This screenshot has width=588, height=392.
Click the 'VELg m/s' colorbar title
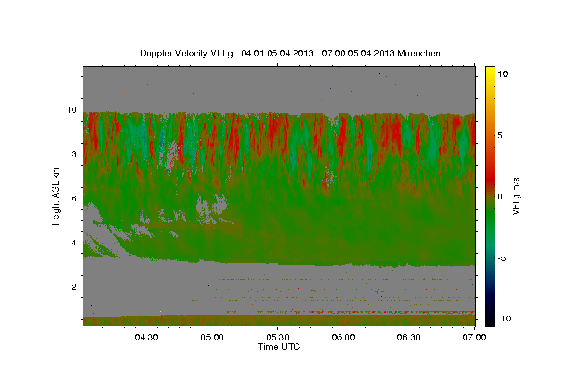coord(516,196)
